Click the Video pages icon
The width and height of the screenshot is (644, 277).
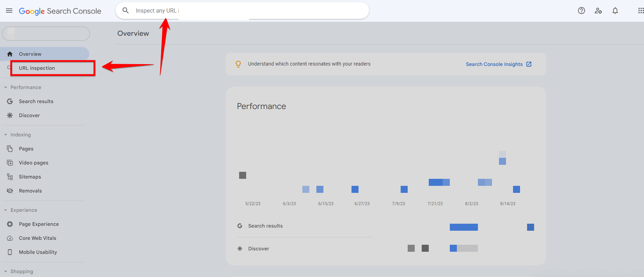point(10,163)
